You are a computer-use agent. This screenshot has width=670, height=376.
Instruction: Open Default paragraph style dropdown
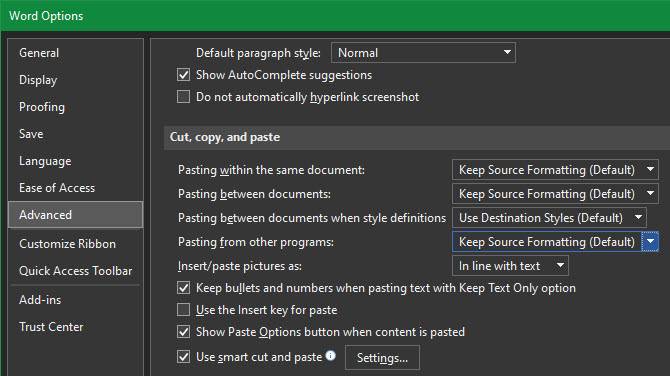(x=423, y=53)
